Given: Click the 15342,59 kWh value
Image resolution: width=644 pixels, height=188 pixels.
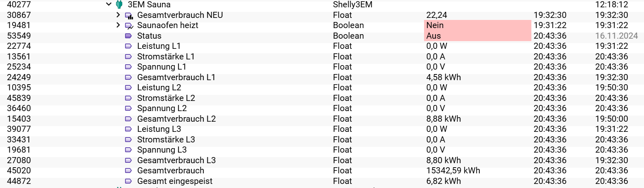Looking at the screenshot, I should 453,171.
